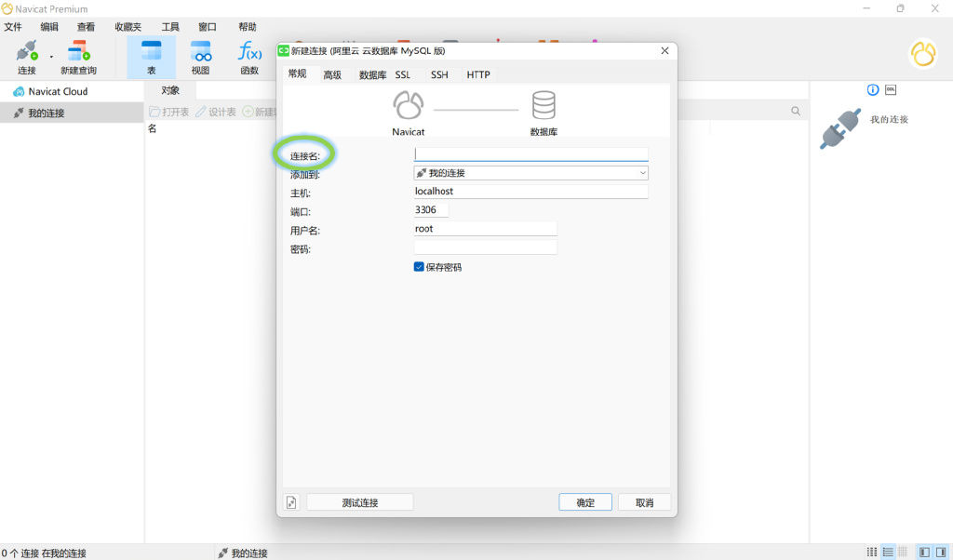Image resolution: width=953 pixels, height=560 pixels.
Task: Open the 工具 menu
Action: coord(170,27)
